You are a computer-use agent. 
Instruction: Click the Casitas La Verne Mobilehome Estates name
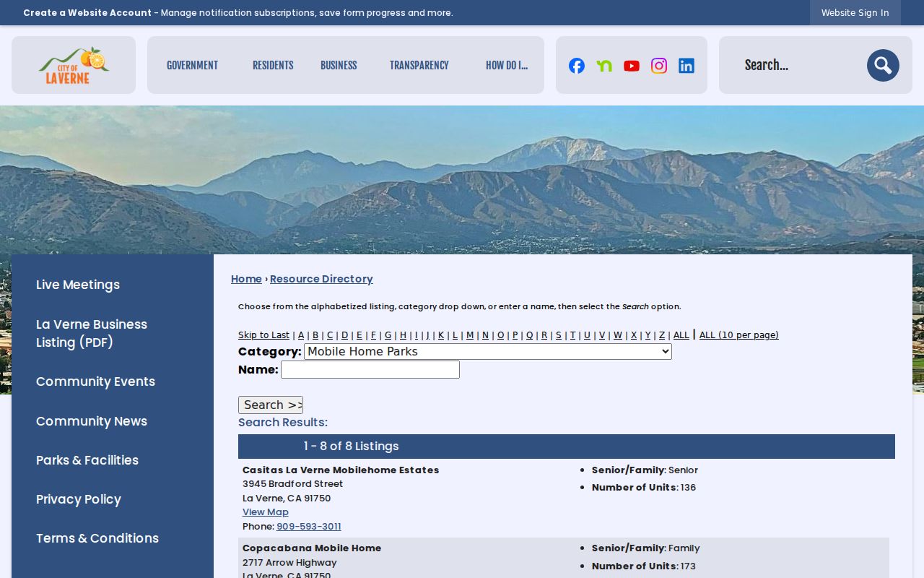pos(341,470)
